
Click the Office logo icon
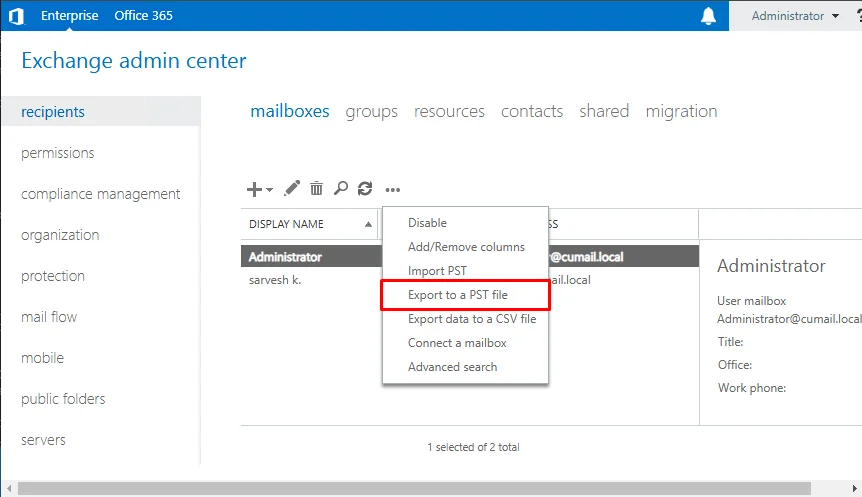coord(16,16)
